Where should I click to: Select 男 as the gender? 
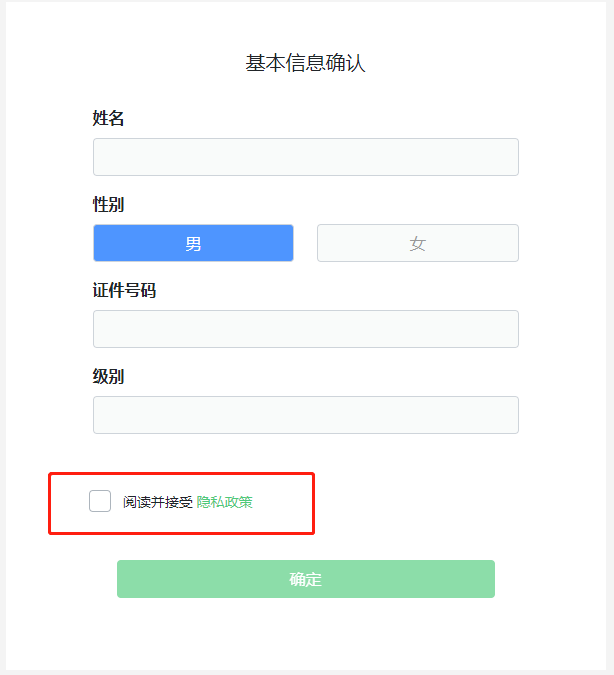click(x=193, y=243)
